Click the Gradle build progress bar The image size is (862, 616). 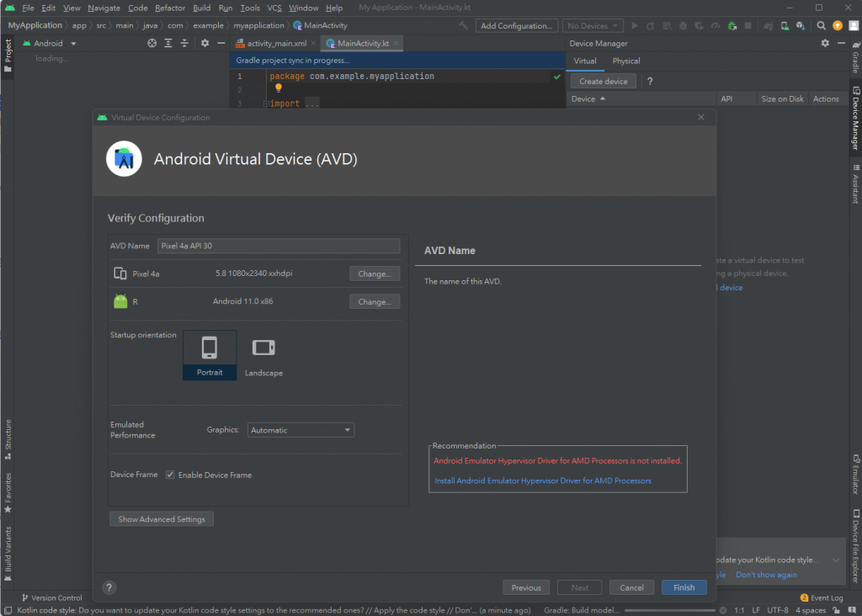tap(670, 610)
